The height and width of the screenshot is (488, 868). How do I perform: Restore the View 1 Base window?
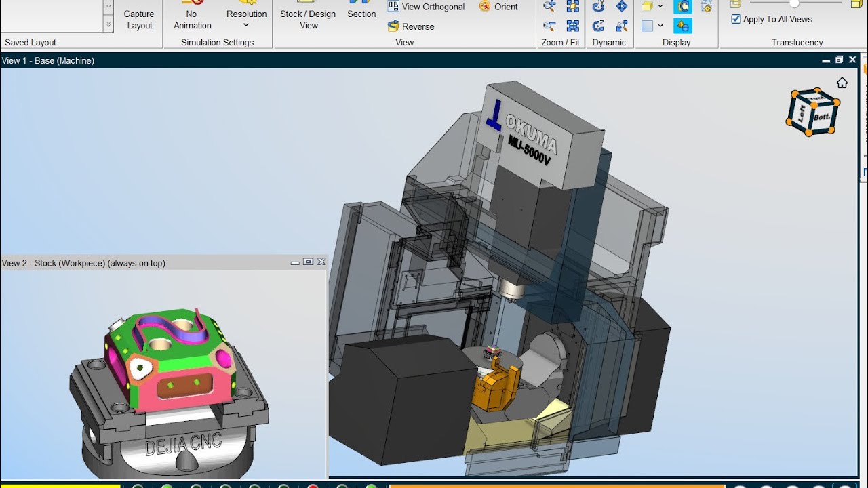coord(840,60)
